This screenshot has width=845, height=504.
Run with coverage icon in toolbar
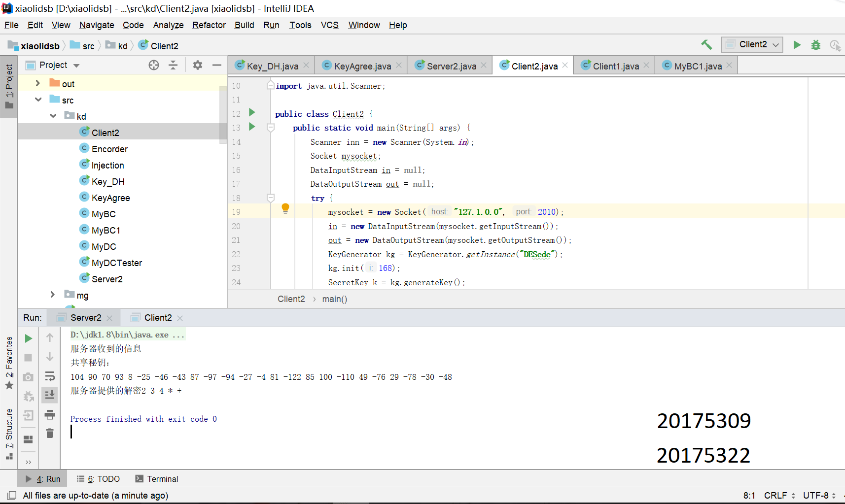pyautogui.click(x=835, y=45)
